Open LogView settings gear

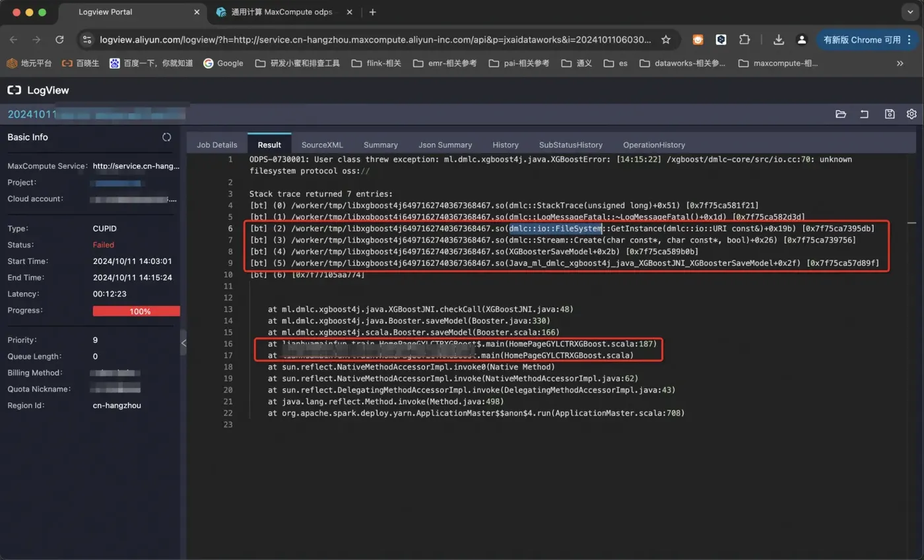click(x=911, y=114)
